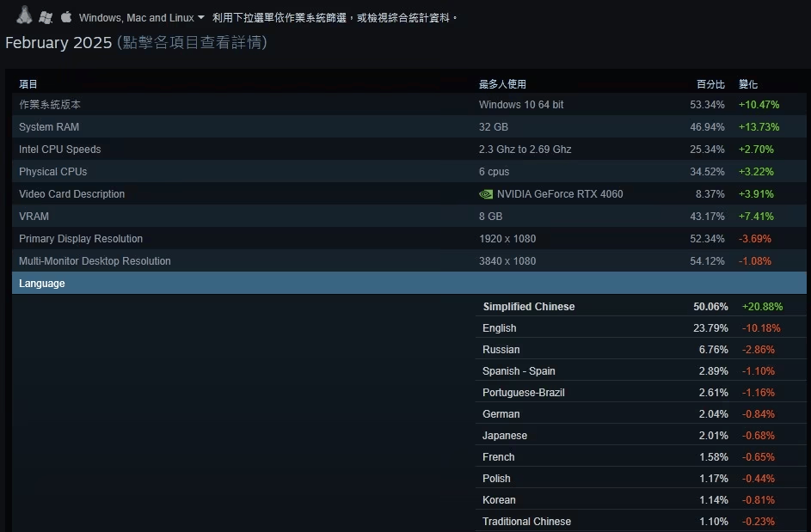This screenshot has height=532, width=811.
Task: Click the Traditional Chinese language row
Action: tap(526, 522)
